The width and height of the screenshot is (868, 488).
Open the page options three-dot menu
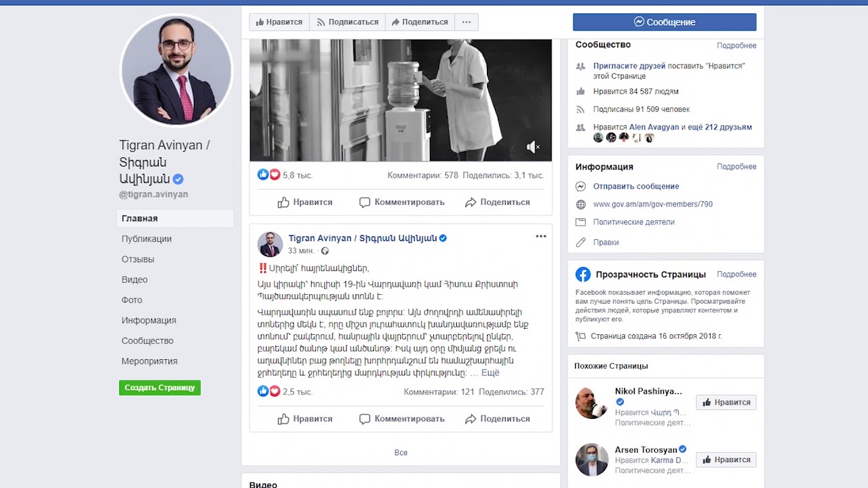click(466, 22)
